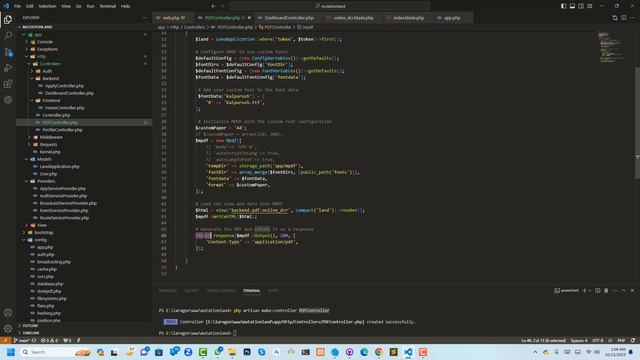The height and width of the screenshot is (360, 640).
Task: Open the Run and Debug view
Action: 8,68
